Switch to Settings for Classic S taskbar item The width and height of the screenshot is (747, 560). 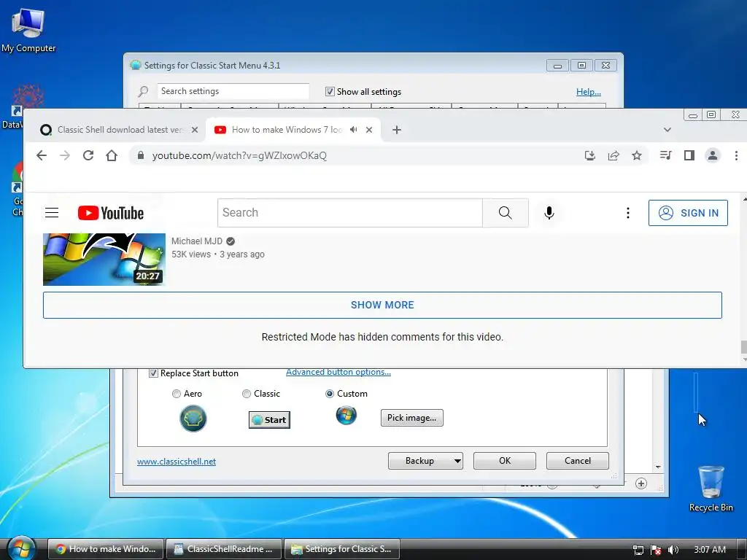[x=342, y=549]
